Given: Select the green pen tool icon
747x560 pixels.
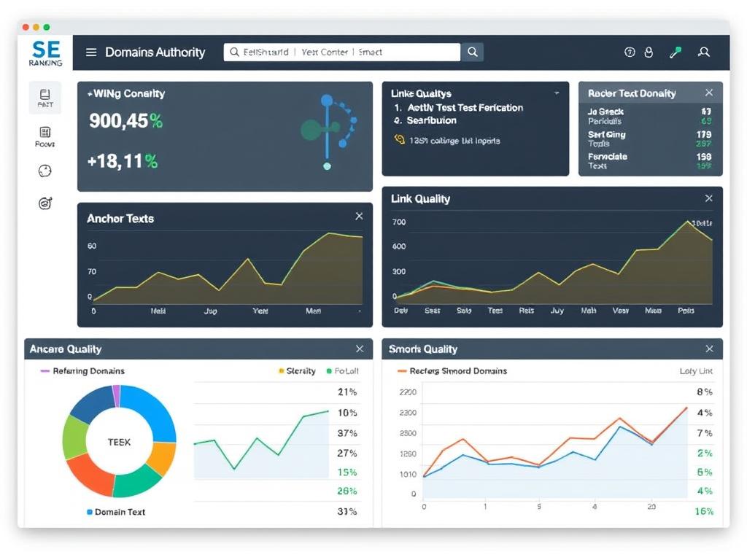Looking at the screenshot, I should click(x=675, y=52).
